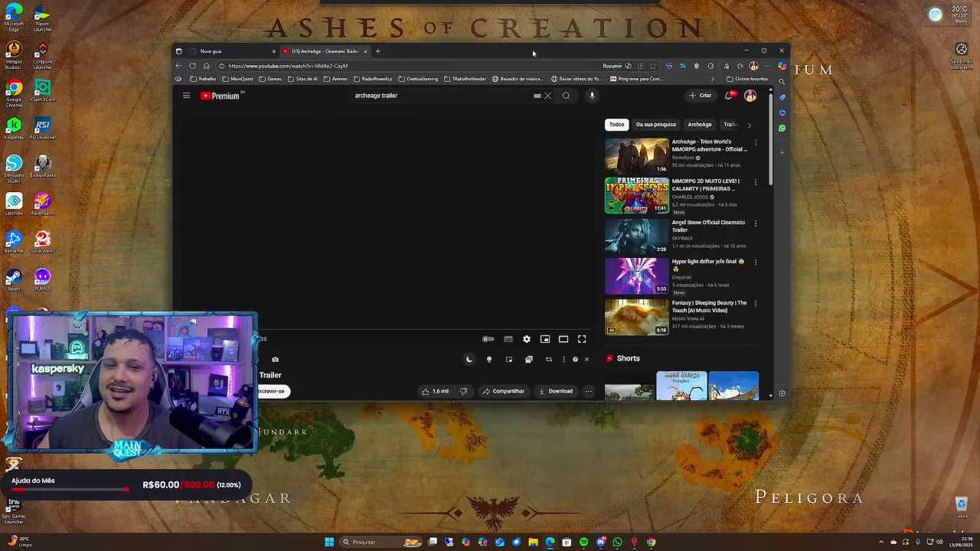Close the ArcheAge Cinematic Trailer tab
The width and height of the screenshot is (980, 551).
[x=365, y=51]
